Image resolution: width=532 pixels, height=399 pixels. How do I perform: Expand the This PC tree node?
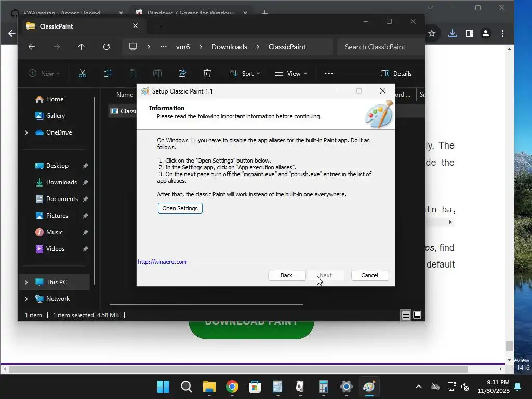[26, 282]
